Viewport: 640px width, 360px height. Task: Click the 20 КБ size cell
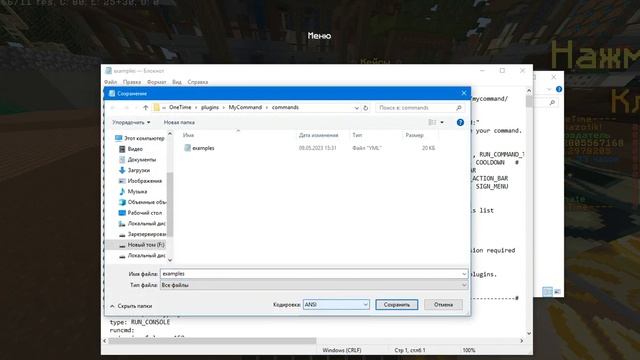(428, 148)
